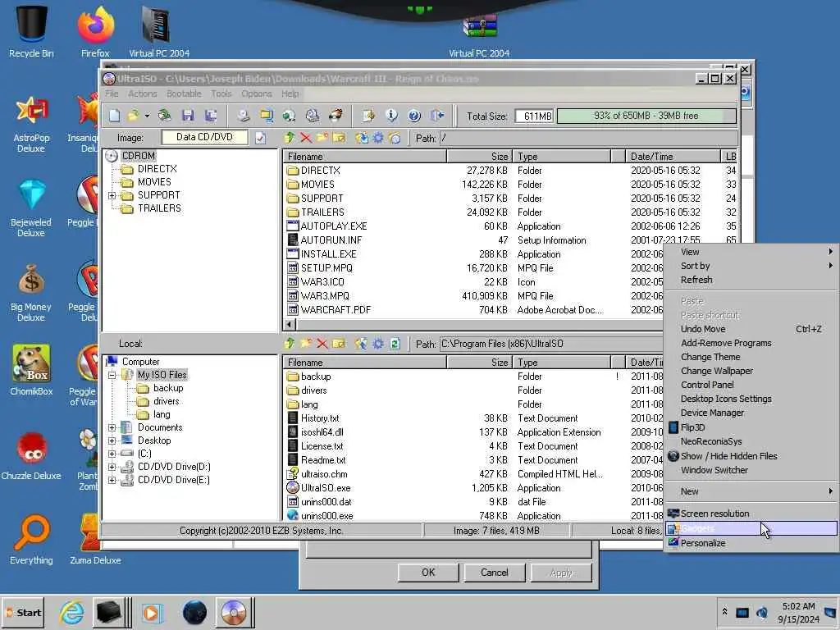Image resolution: width=840 pixels, height=630 pixels.
Task: Click the Up arrow in Image toolbar
Action: click(290, 138)
